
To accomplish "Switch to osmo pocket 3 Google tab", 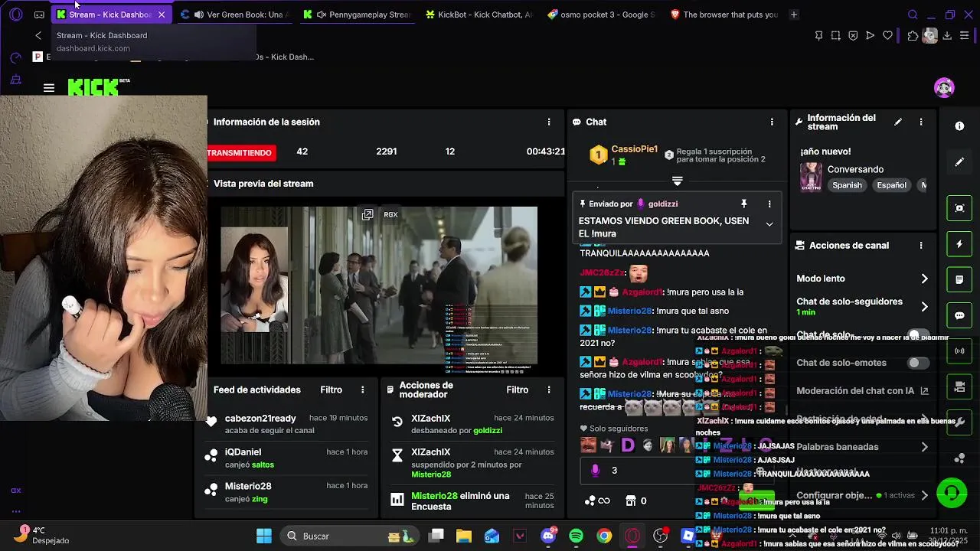I will click(x=601, y=15).
